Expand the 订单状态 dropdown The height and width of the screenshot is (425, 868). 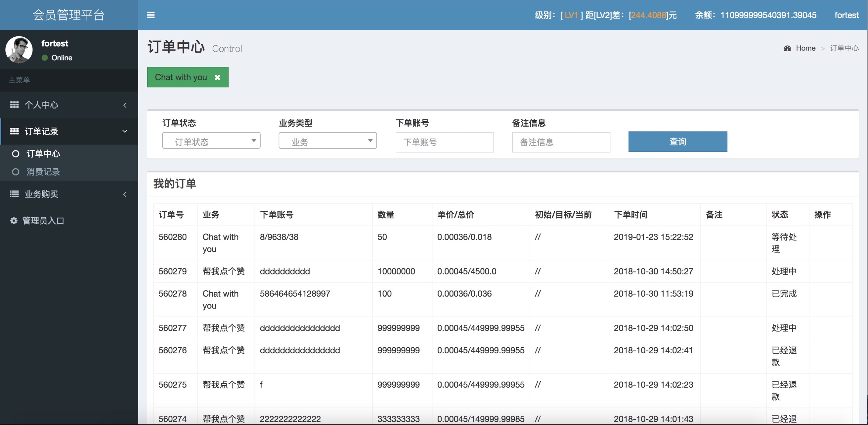[x=211, y=142]
